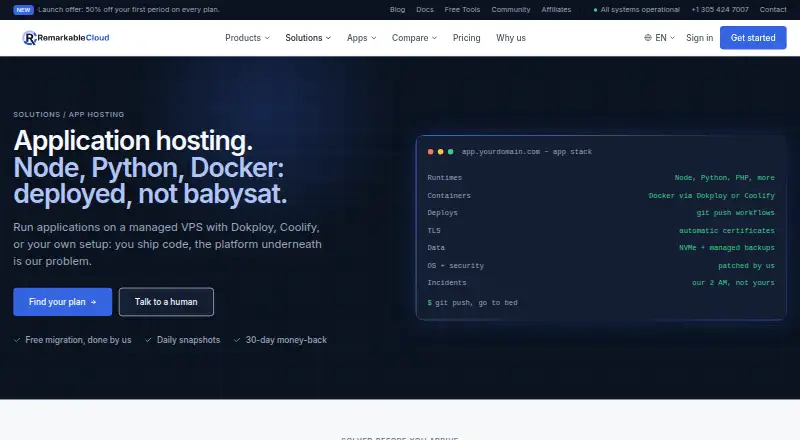The height and width of the screenshot is (440, 800).
Task: Open Free Tools in the top bar
Action: tap(462, 10)
